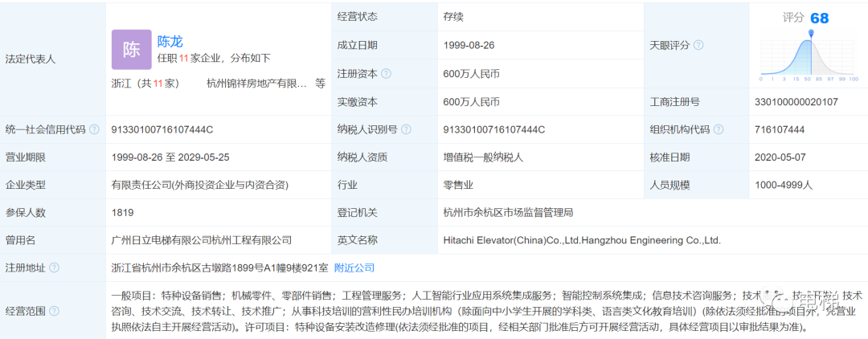The height and width of the screenshot is (339, 868).
Task: Select the credit code 91330100716107444C in 统一社会信用代码 row
Action: click(x=162, y=129)
